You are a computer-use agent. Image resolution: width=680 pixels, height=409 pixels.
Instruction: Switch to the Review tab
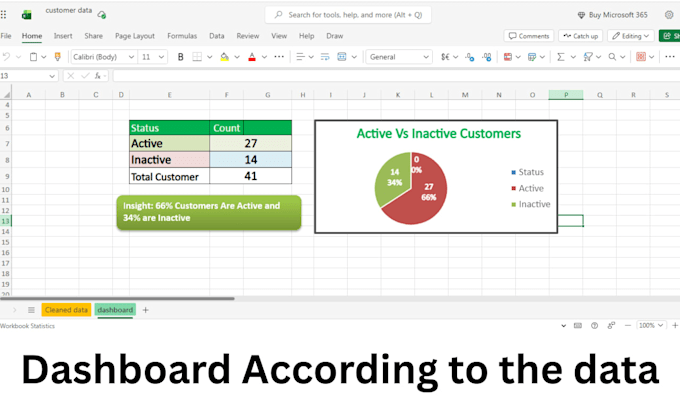coord(248,36)
